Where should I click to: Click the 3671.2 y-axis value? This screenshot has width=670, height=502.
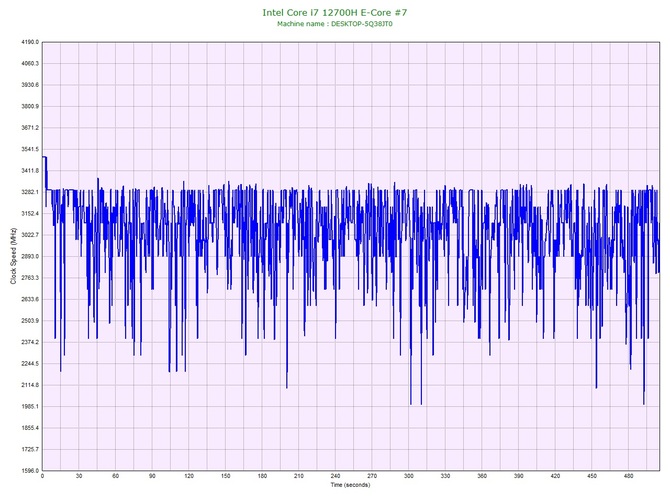(x=30, y=128)
